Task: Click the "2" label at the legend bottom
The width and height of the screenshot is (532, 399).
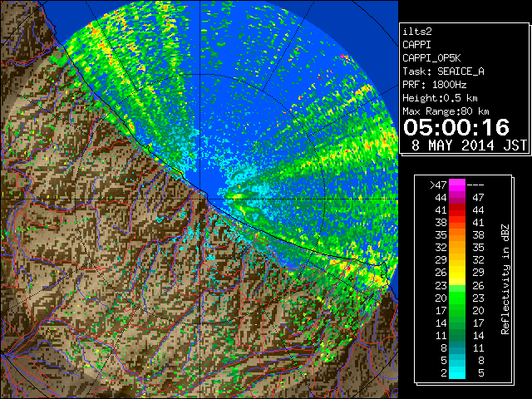Action: click(x=444, y=373)
